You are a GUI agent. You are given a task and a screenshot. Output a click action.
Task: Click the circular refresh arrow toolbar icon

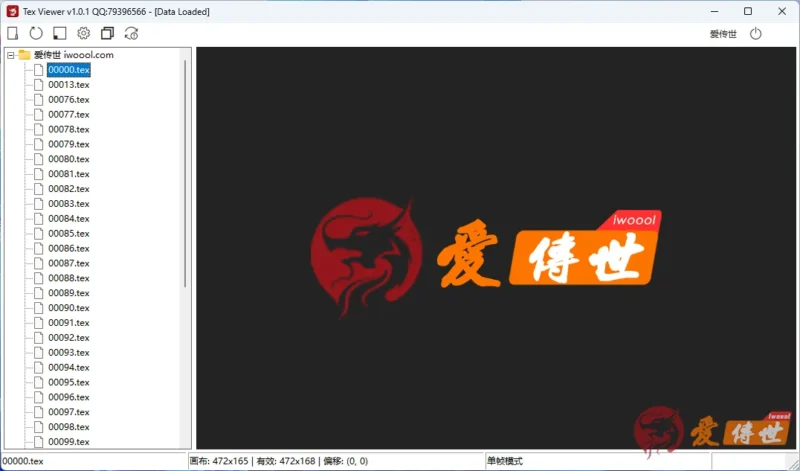[36, 34]
